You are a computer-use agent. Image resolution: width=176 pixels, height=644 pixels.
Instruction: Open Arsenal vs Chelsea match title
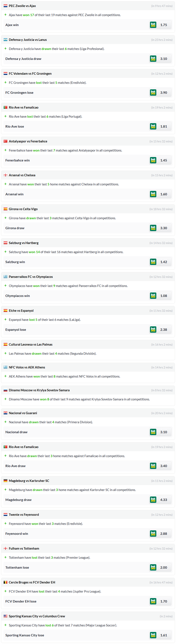pos(22,175)
